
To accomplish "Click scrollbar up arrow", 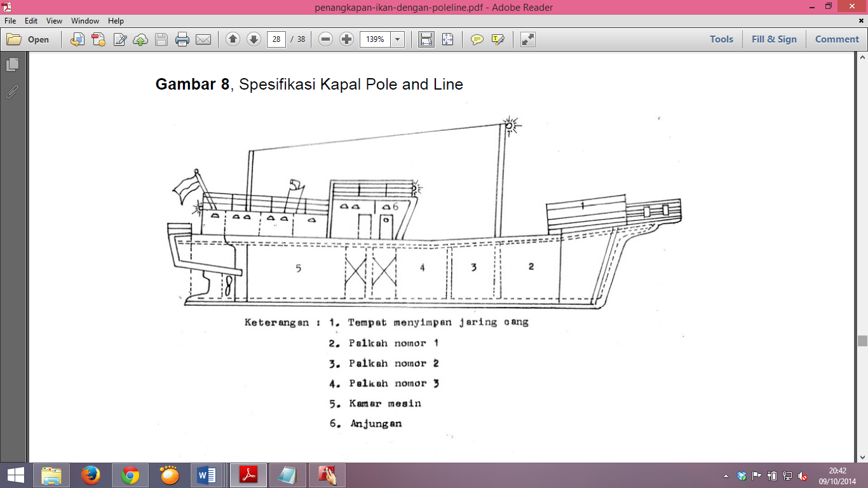I will [x=862, y=58].
